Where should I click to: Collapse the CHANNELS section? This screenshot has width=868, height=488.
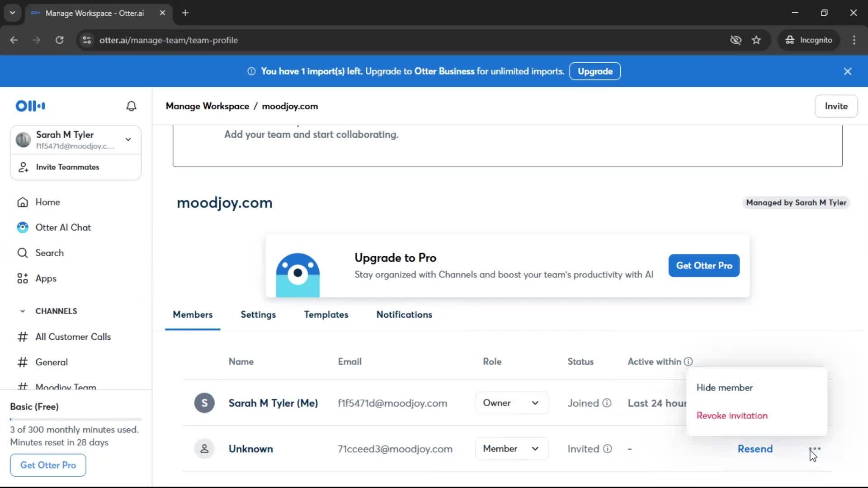tap(23, 311)
